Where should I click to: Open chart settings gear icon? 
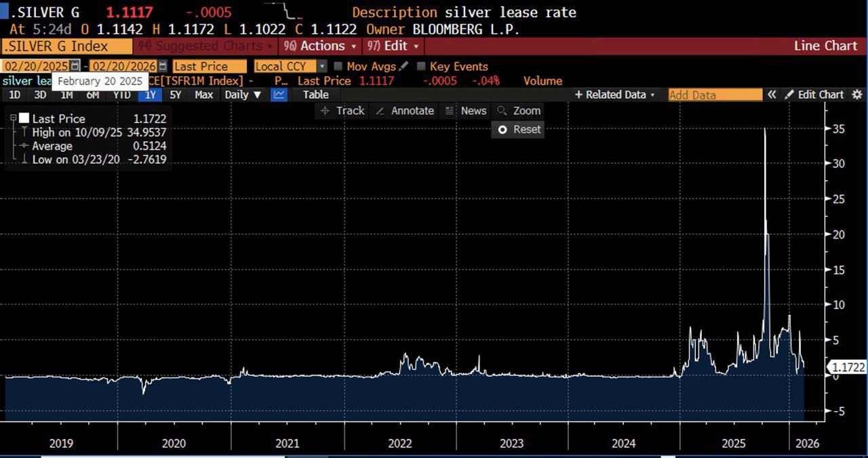[x=857, y=95]
